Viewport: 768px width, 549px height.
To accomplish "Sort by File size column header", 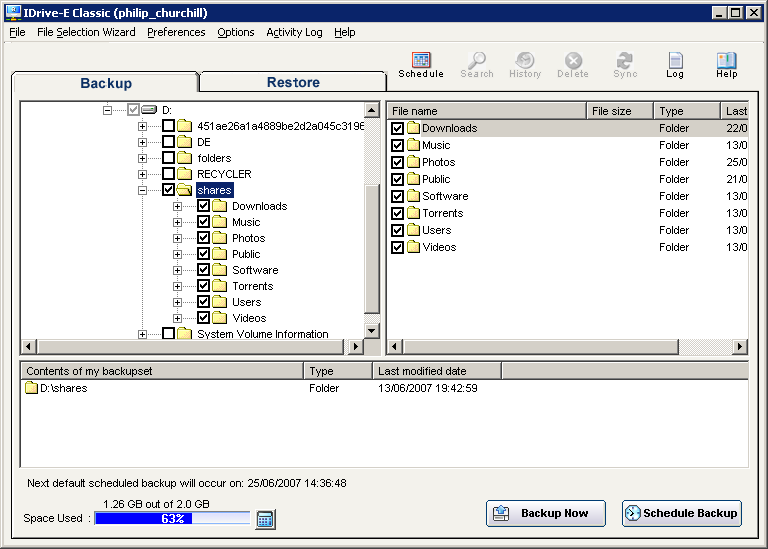I will pyautogui.click(x=620, y=111).
